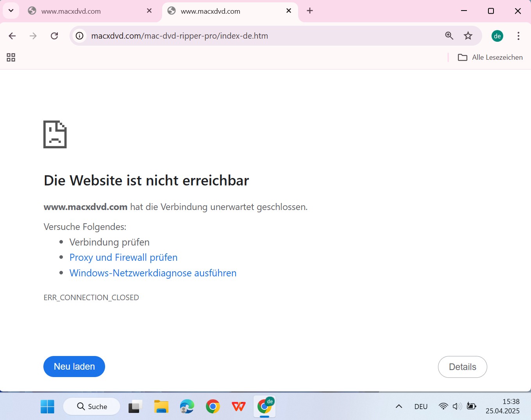Close the active second macxdvd tab
Image resolution: width=531 pixels, height=420 pixels.
coord(289,11)
